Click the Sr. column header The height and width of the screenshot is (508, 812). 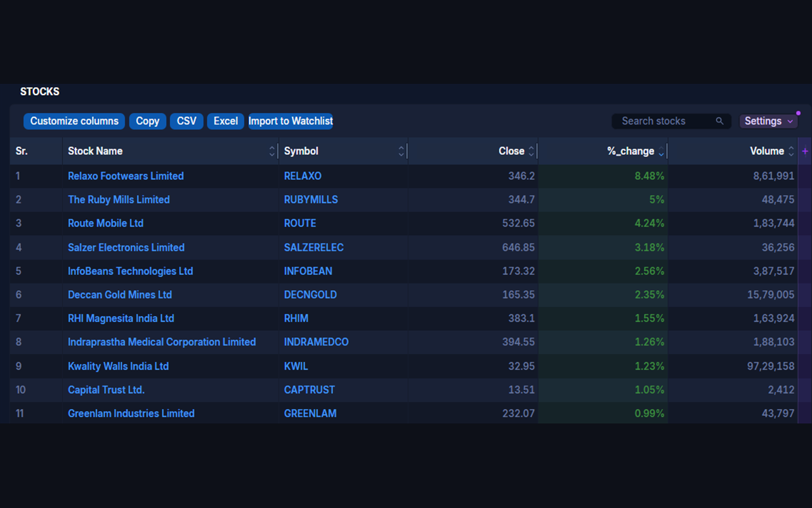click(22, 151)
